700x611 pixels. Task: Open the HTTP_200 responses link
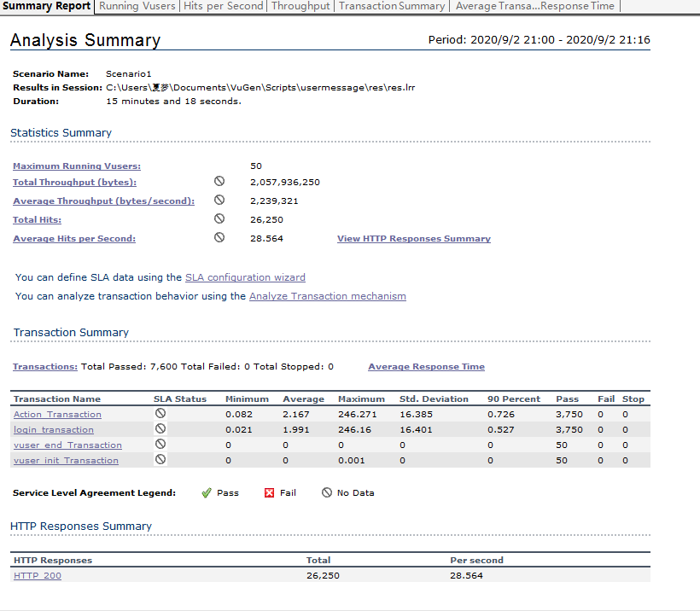[38, 575]
